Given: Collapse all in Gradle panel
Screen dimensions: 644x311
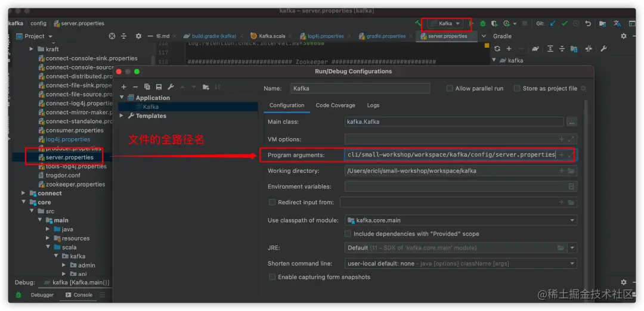Looking at the screenshot, I should pos(562,49).
